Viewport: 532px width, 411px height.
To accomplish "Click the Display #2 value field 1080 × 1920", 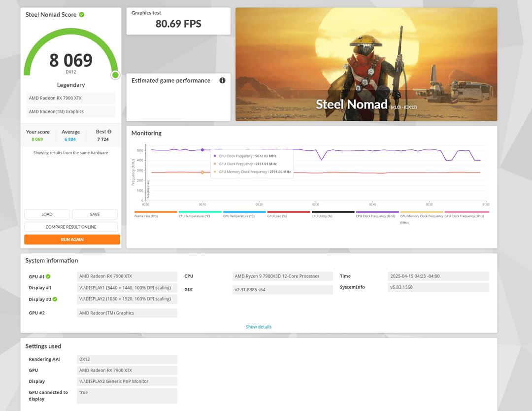I will (x=127, y=299).
